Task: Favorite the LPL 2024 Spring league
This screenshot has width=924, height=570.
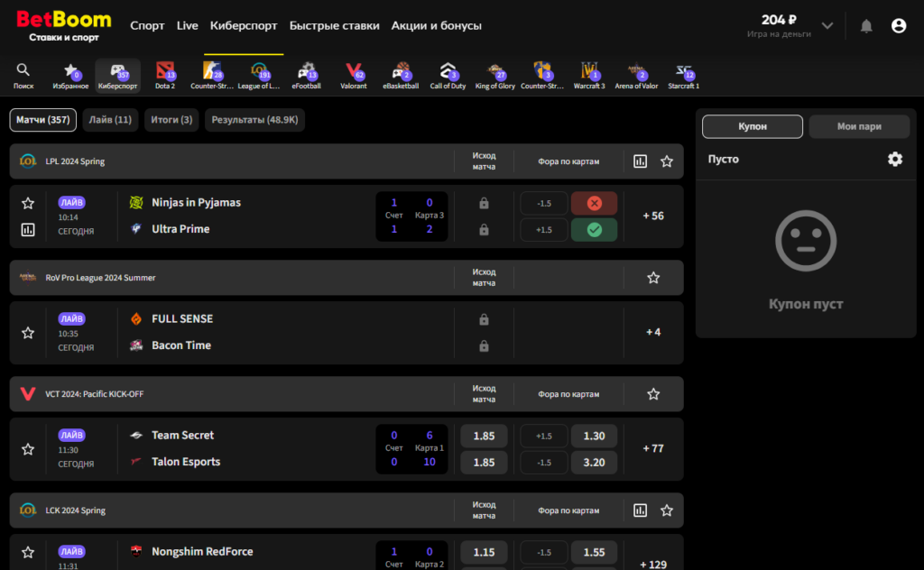Action: 667,161
